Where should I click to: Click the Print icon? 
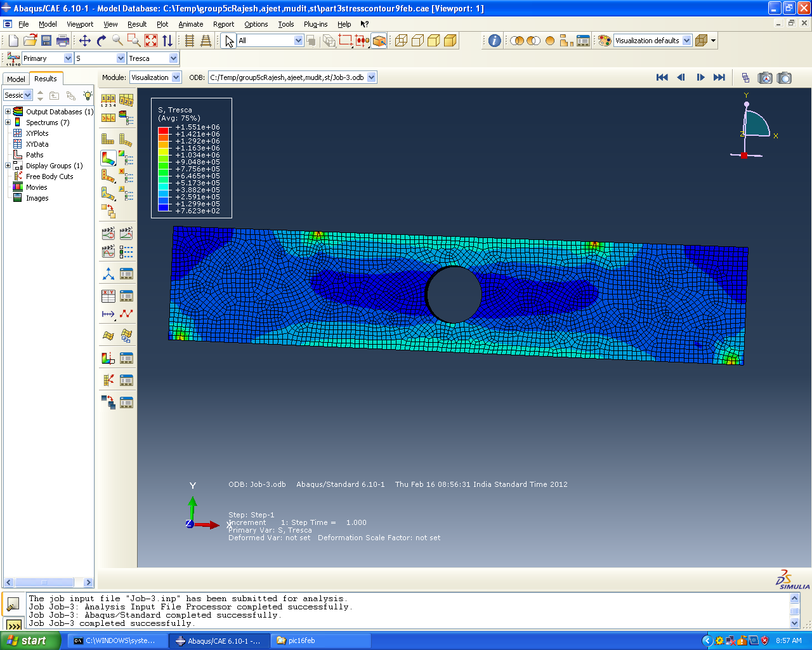(63, 41)
